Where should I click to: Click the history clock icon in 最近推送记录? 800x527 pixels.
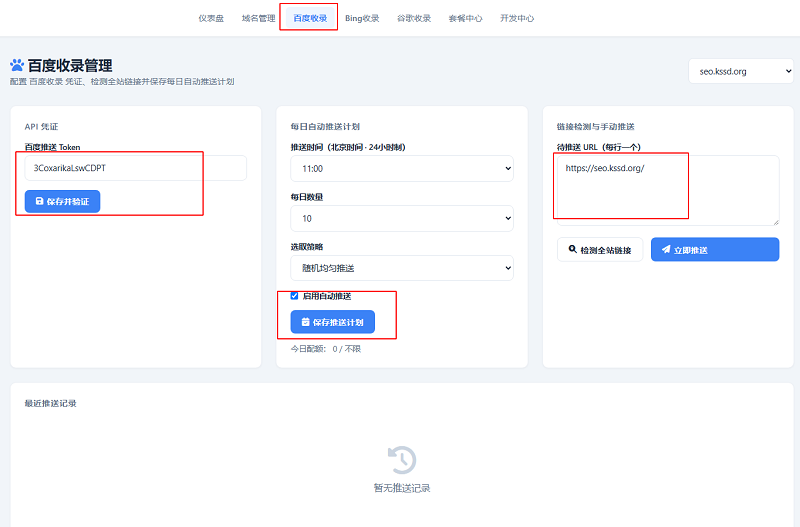[402, 460]
